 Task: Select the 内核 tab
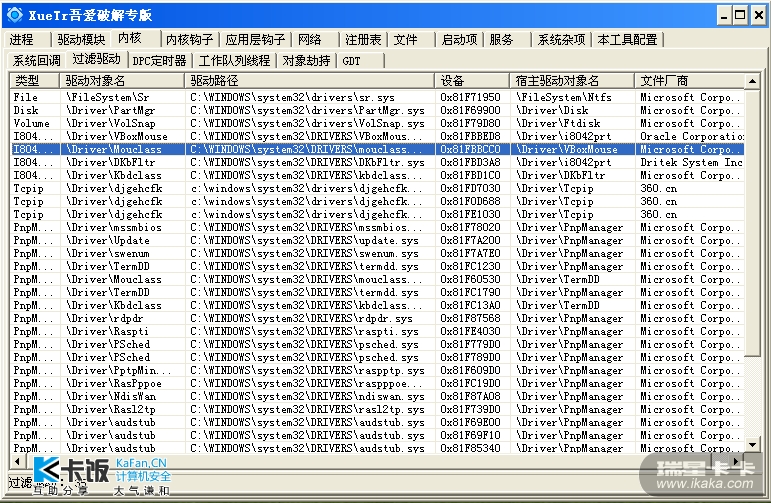point(130,38)
